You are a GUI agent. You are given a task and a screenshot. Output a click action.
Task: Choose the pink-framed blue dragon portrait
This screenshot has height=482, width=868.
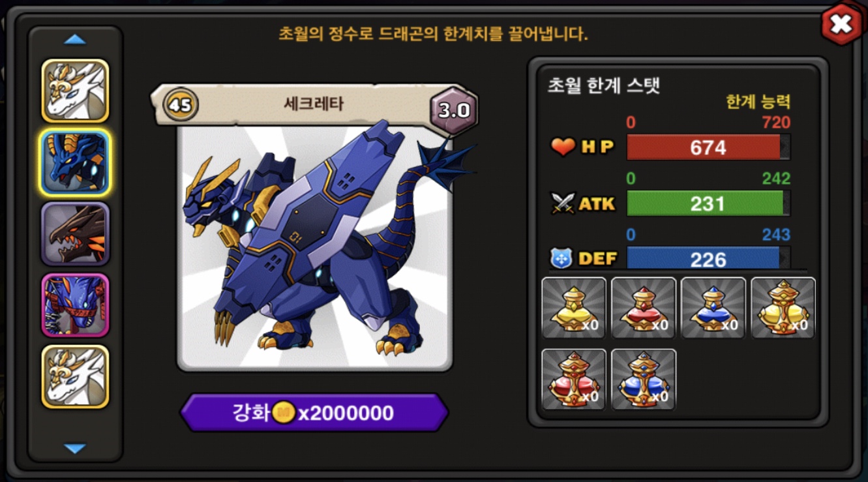(x=75, y=305)
